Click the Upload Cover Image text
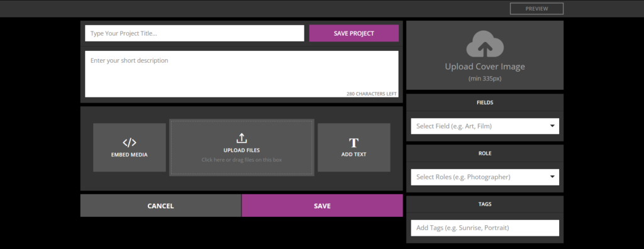Image resolution: width=644 pixels, height=249 pixels. (x=485, y=67)
